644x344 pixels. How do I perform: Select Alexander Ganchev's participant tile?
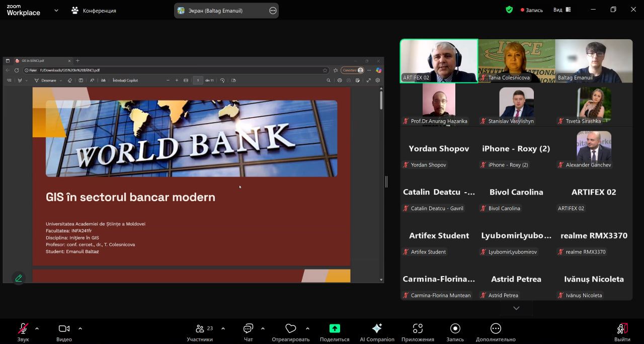tap(594, 148)
